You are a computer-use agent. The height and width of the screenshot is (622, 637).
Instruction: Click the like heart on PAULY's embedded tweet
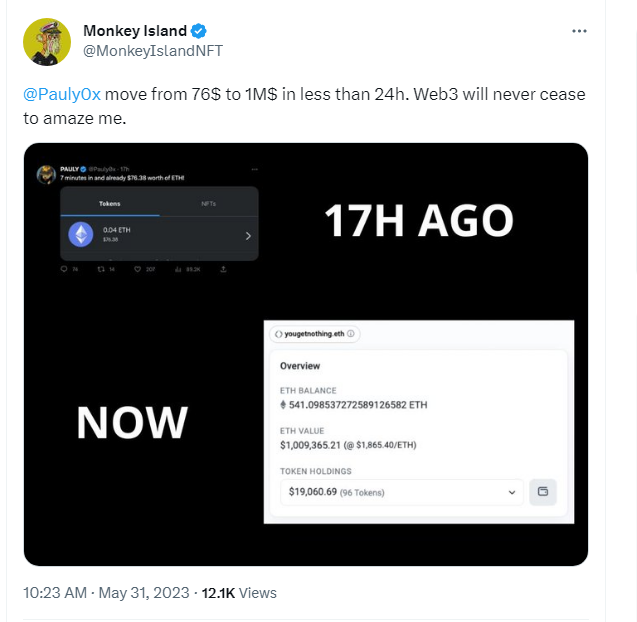[138, 269]
